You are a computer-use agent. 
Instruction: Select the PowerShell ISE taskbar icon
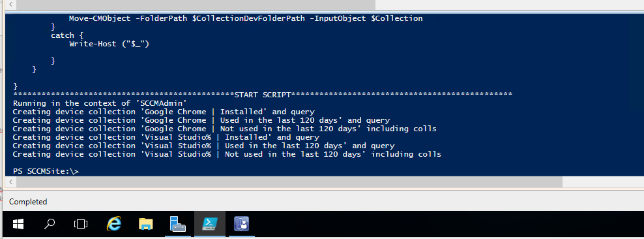(x=210, y=224)
